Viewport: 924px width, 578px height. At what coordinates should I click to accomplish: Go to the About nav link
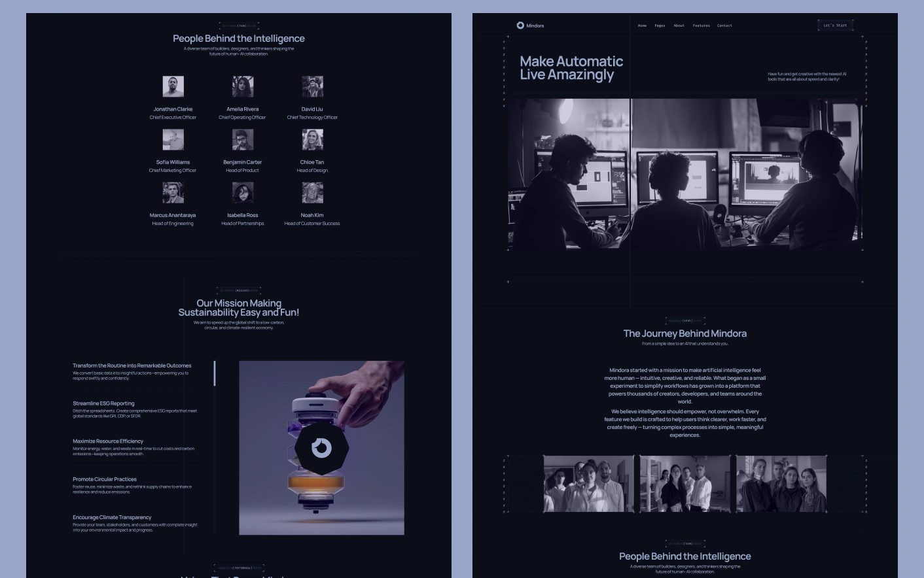[x=679, y=26]
